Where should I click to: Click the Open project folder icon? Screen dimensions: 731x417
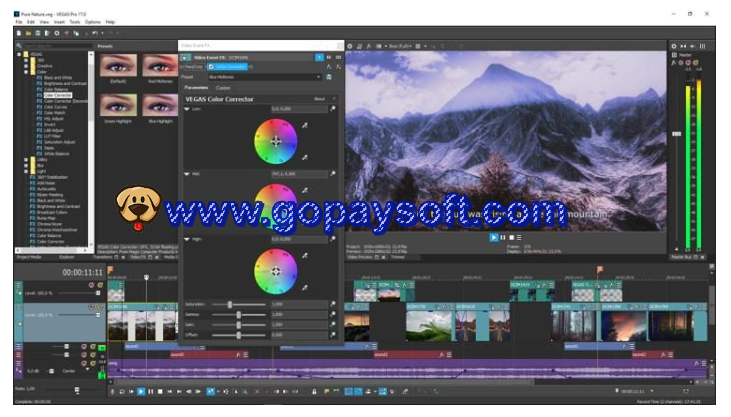(x=28, y=33)
